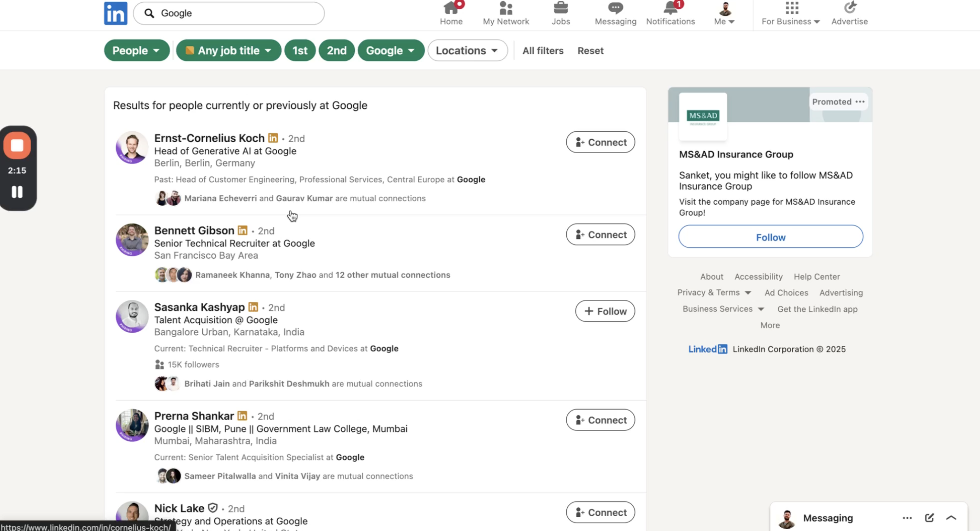Follow Sasanka Kashyap

604,311
